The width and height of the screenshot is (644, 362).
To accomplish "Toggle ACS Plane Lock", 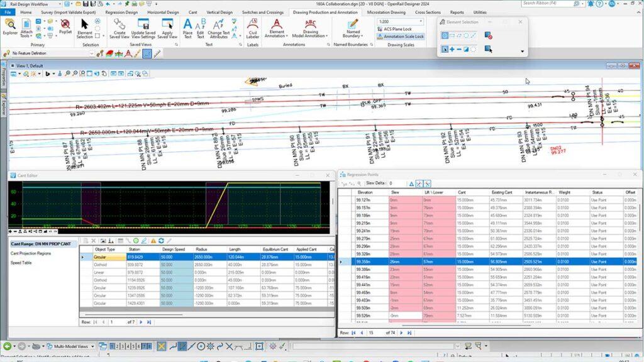I will (394, 29).
